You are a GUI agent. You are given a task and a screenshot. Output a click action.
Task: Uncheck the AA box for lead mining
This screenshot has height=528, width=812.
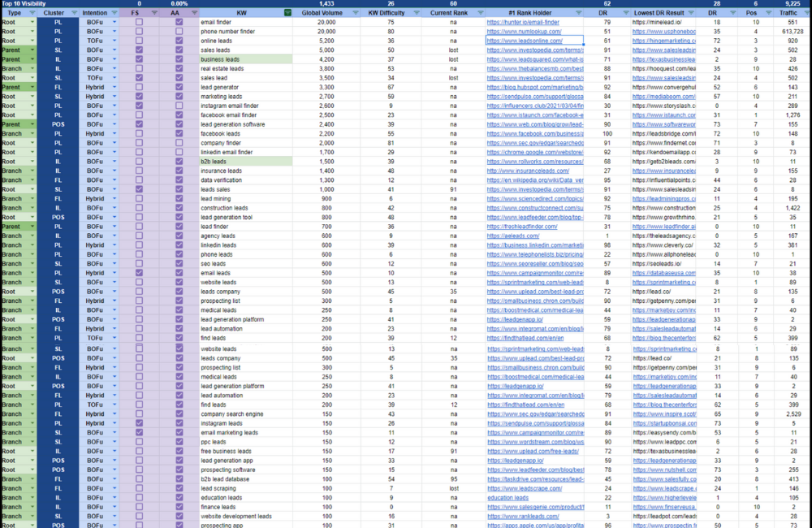point(179,198)
